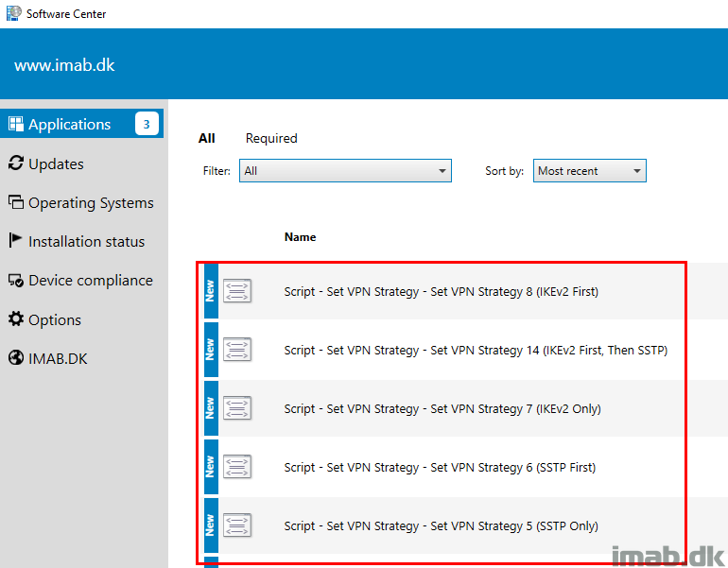Screen dimensions: 728x568
Task: Open Options in the sidebar
Action: [54, 319]
